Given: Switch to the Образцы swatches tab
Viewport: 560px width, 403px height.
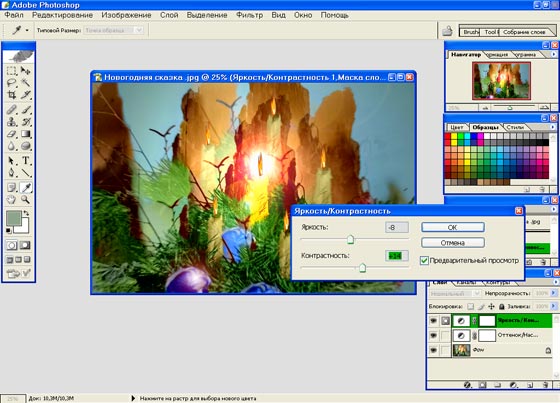Looking at the screenshot, I should pyautogui.click(x=485, y=127).
